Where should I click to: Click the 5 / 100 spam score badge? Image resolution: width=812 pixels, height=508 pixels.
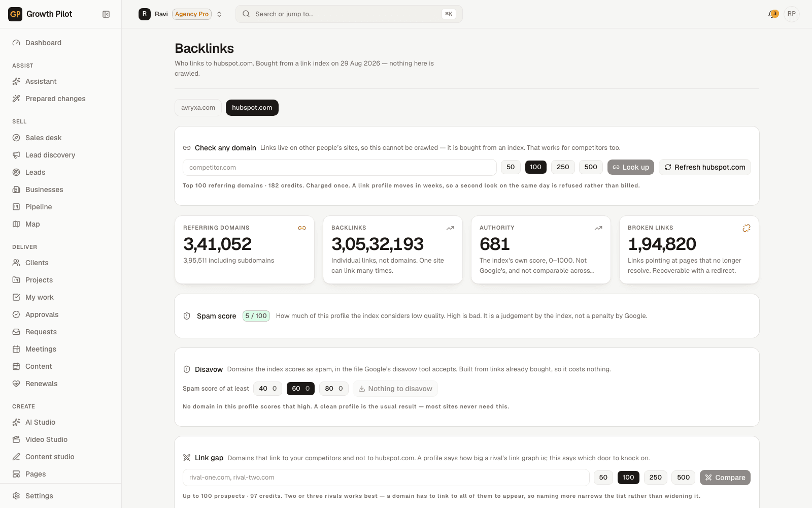[x=256, y=316]
